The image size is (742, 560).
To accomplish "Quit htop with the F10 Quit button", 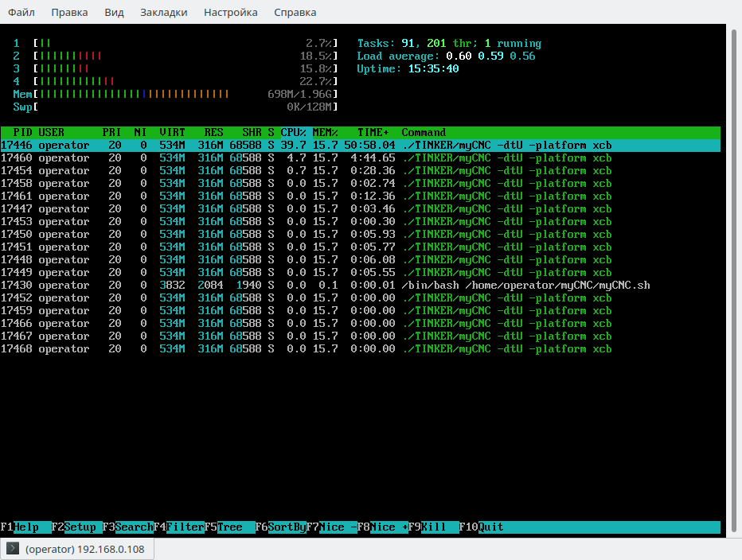I will coord(491,527).
